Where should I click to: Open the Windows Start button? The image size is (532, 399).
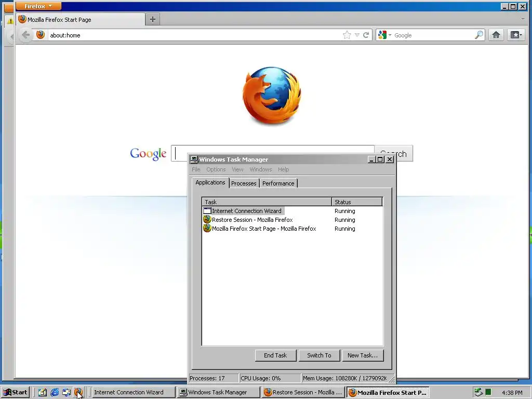click(x=16, y=392)
